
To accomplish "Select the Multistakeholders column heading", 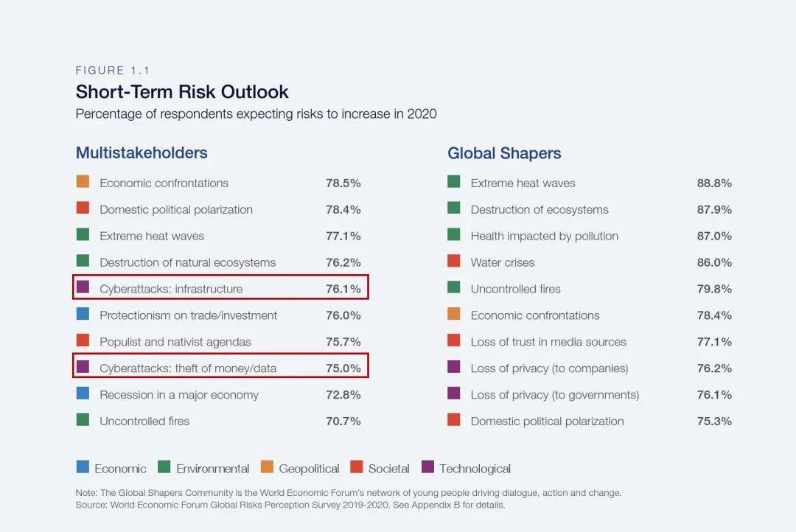I will [142, 153].
